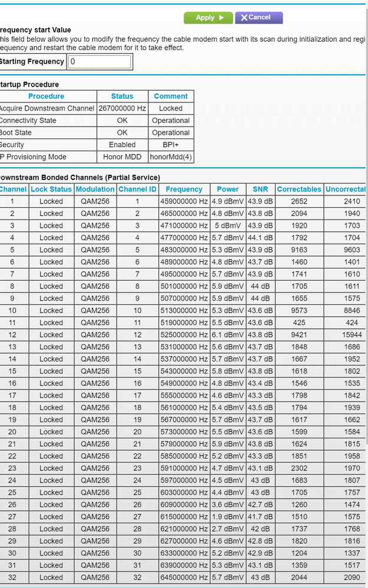Click the Power column header

pyautogui.click(x=228, y=189)
